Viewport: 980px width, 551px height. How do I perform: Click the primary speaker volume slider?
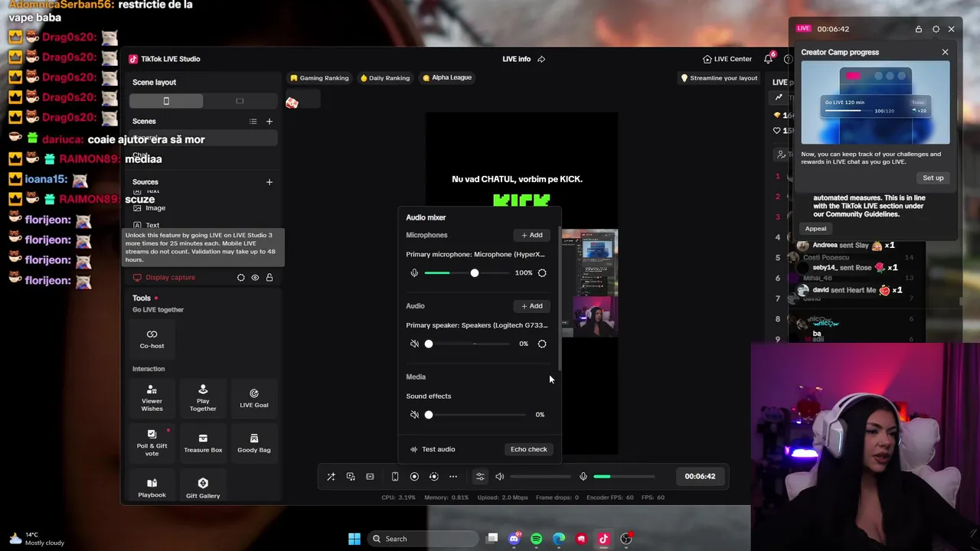[467, 344]
